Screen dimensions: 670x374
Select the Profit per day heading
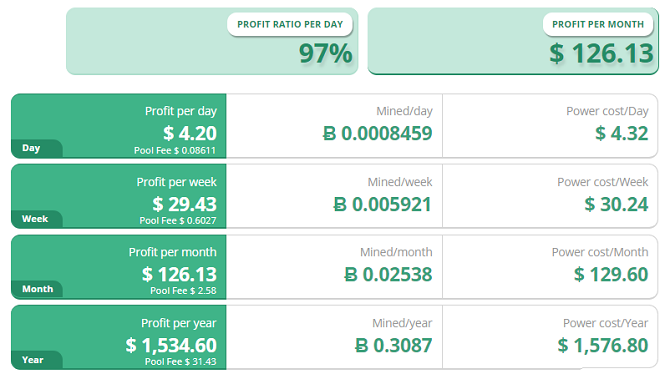pyautogui.click(x=181, y=111)
